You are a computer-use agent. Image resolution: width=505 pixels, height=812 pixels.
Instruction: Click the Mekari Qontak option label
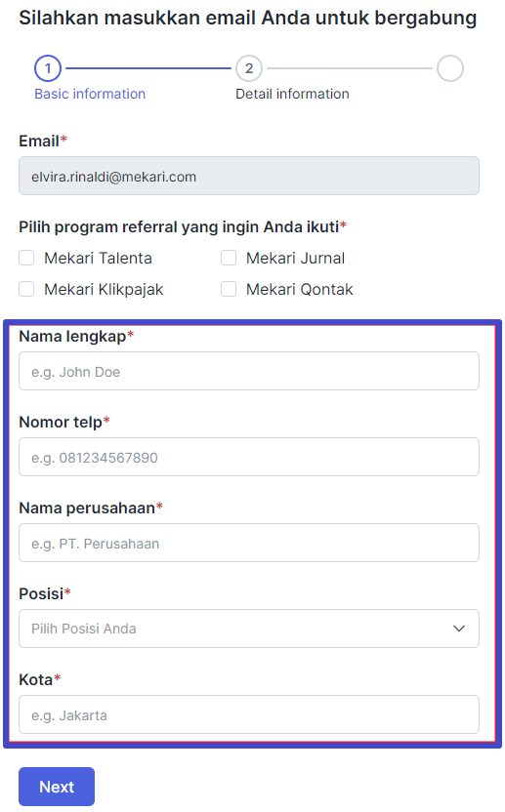[299, 289]
